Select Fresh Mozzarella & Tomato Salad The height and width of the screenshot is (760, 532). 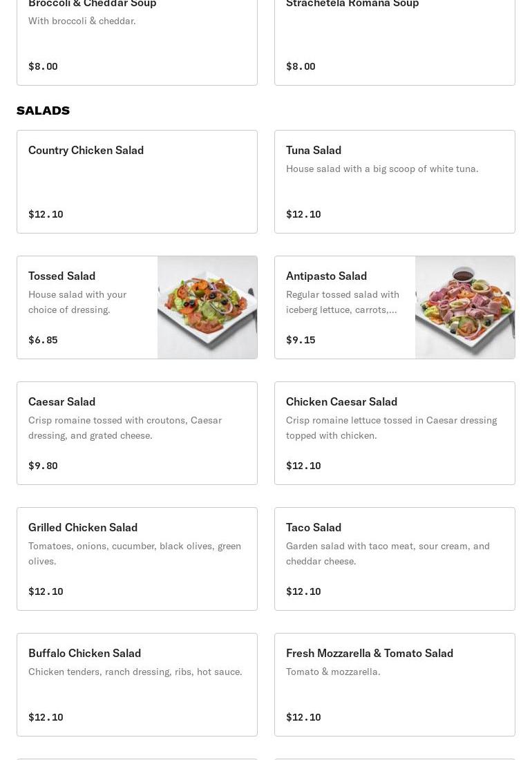tap(395, 684)
